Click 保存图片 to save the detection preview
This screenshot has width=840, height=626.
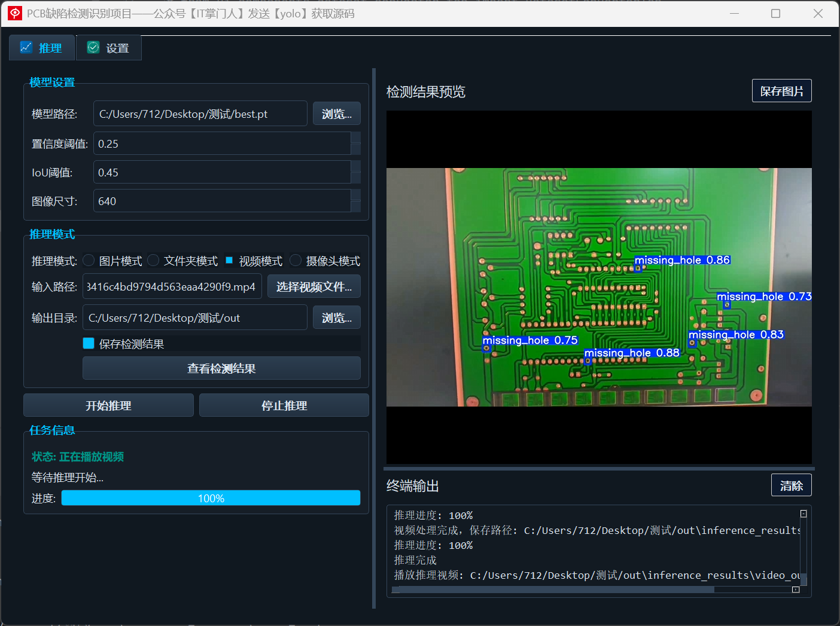781,90
